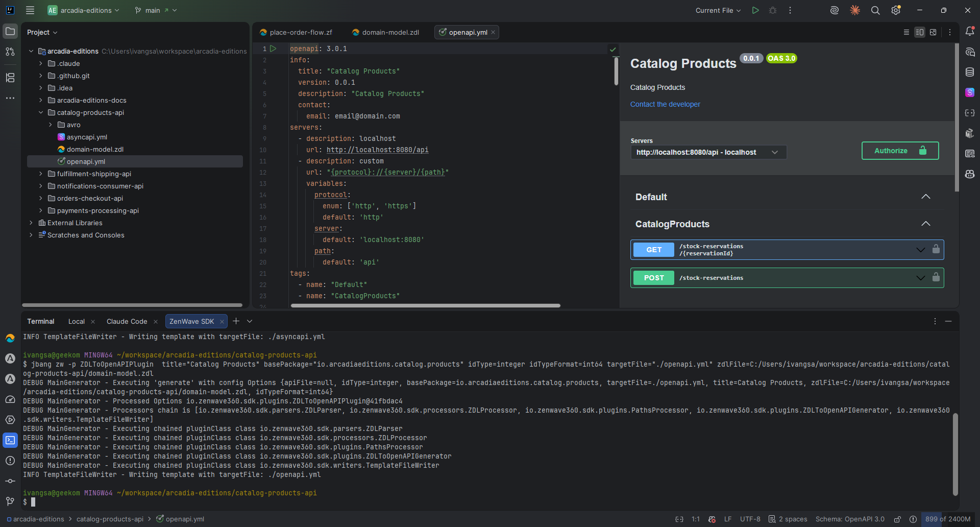This screenshot has height=527, width=980.
Task: Open the AI assistant swirl icon
Action: 835,10
